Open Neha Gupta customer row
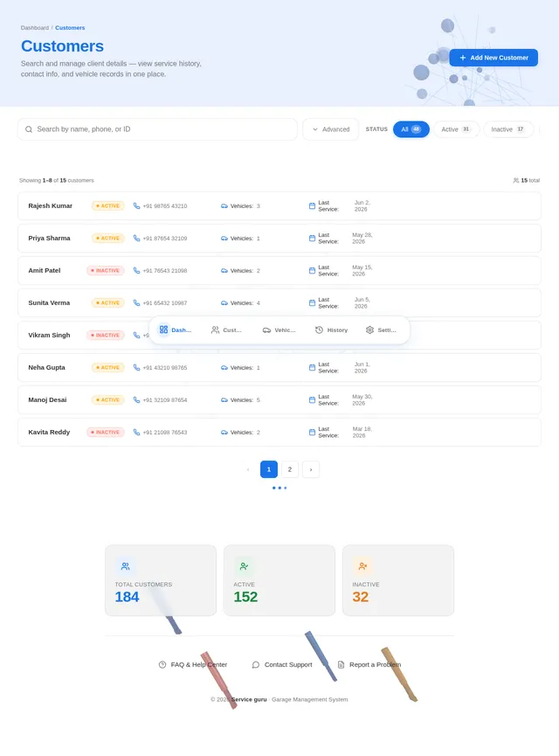559x756 pixels. (279, 367)
